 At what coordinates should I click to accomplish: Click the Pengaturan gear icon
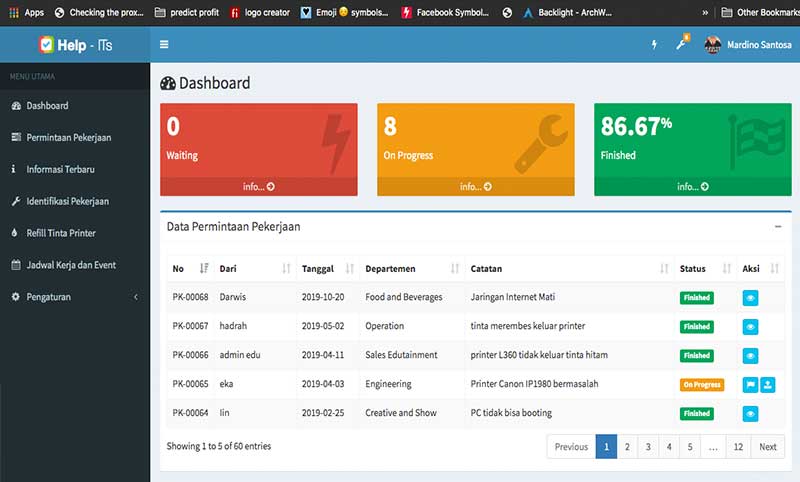pyautogui.click(x=16, y=296)
